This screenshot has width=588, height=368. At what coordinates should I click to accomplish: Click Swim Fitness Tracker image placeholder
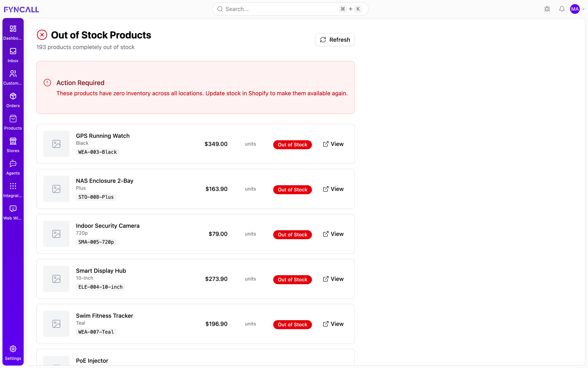(x=56, y=324)
